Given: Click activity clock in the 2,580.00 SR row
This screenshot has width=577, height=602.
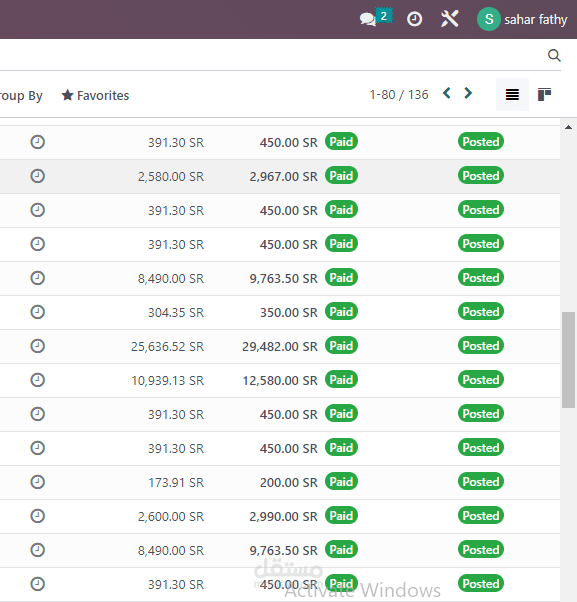Looking at the screenshot, I should click(x=38, y=176).
